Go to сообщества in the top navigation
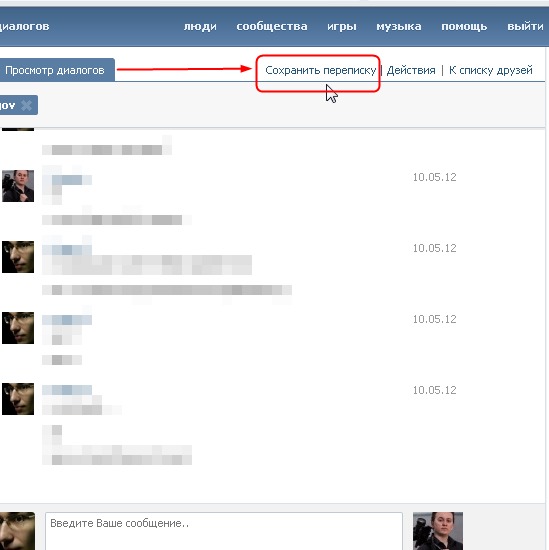This screenshot has width=549, height=550. [x=272, y=26]
